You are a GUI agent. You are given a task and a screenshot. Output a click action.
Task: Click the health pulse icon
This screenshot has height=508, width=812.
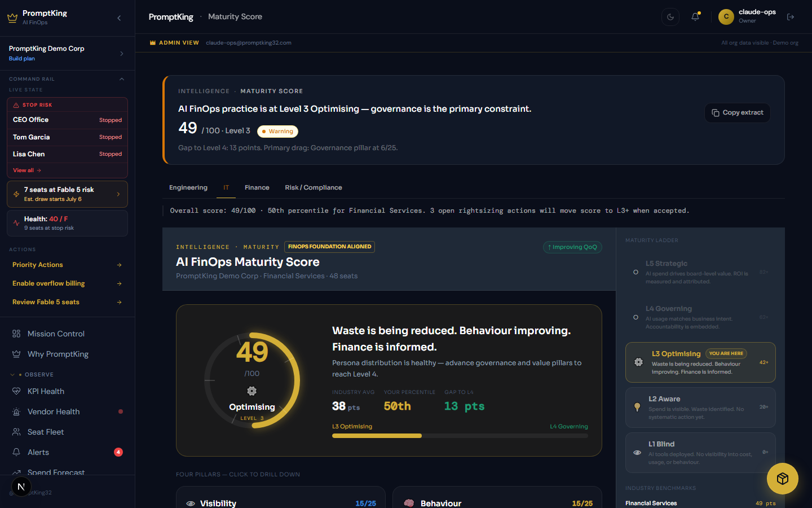(16, 223)
